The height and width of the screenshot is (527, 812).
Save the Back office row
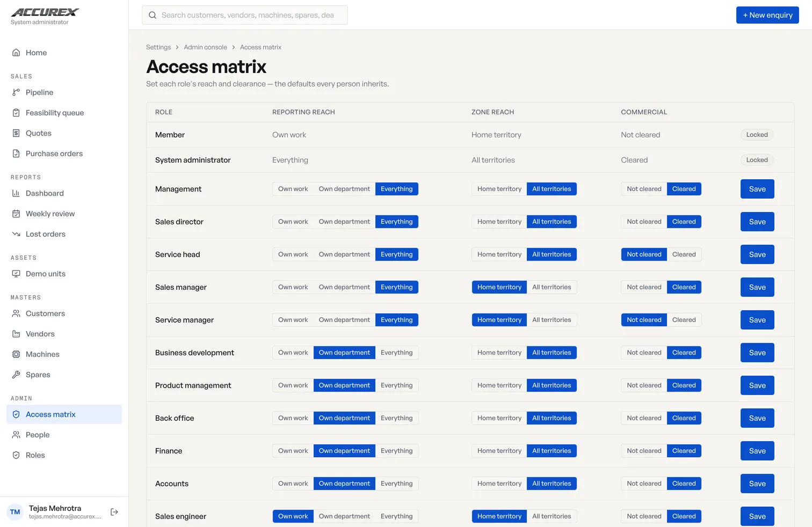pyautogui.click(x=757, y=418)
